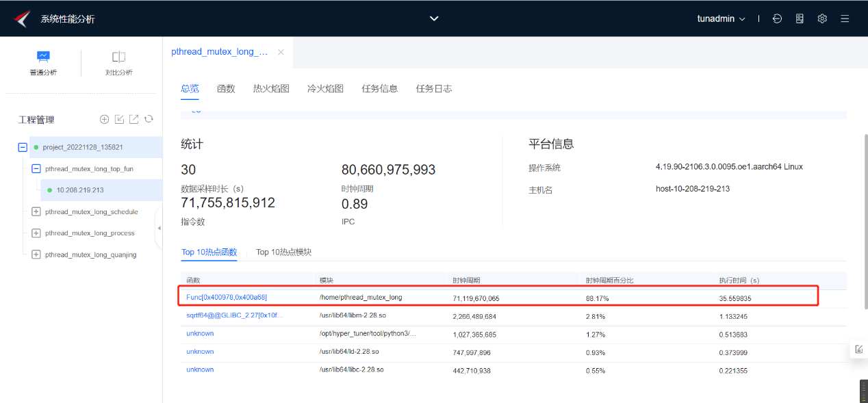Viewport: 868px width, 403px height.
Task: Open the hamburger menu icon
Action: [x=845, y=18]
